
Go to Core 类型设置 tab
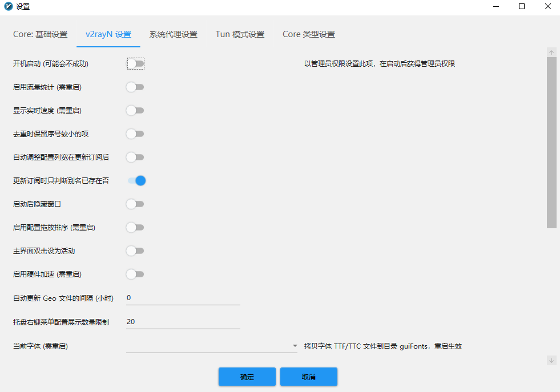(x=309, y=34)
